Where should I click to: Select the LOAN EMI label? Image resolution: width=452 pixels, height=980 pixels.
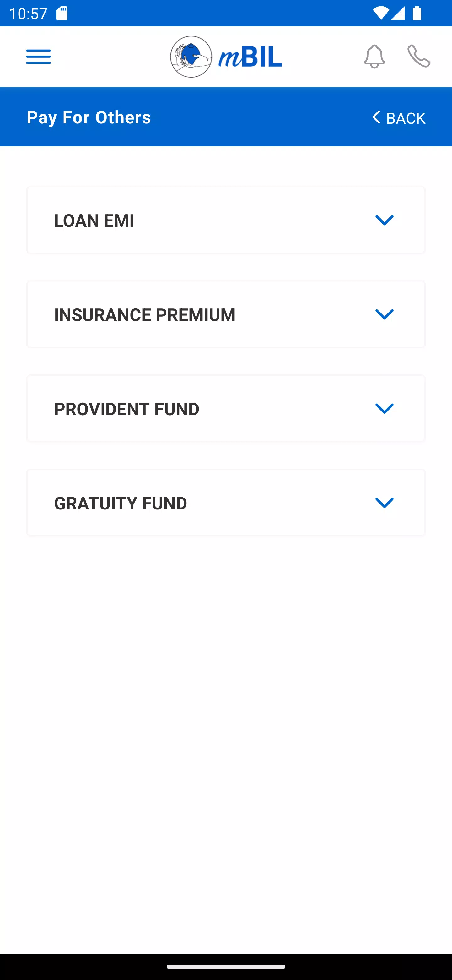[x=94, y=220]
